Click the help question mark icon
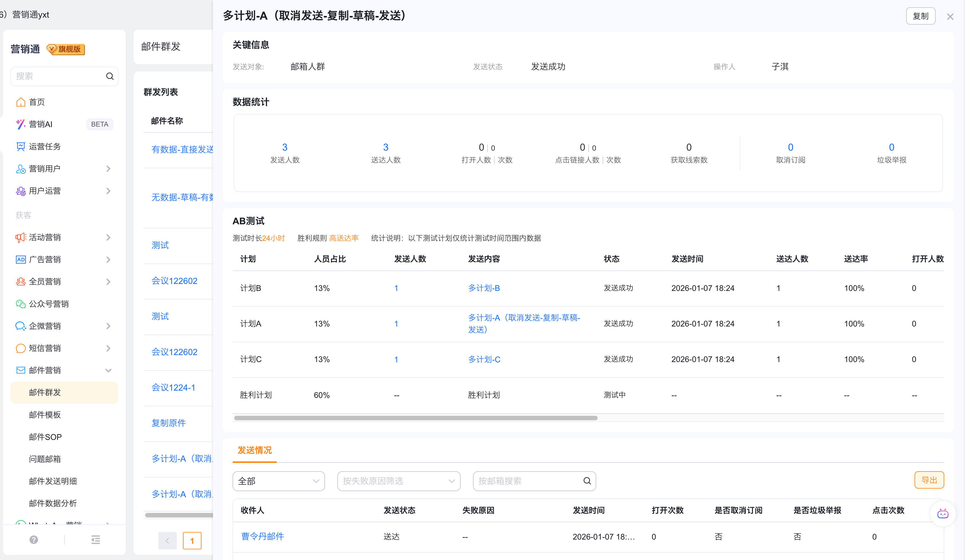 click(x=34, y=540)
